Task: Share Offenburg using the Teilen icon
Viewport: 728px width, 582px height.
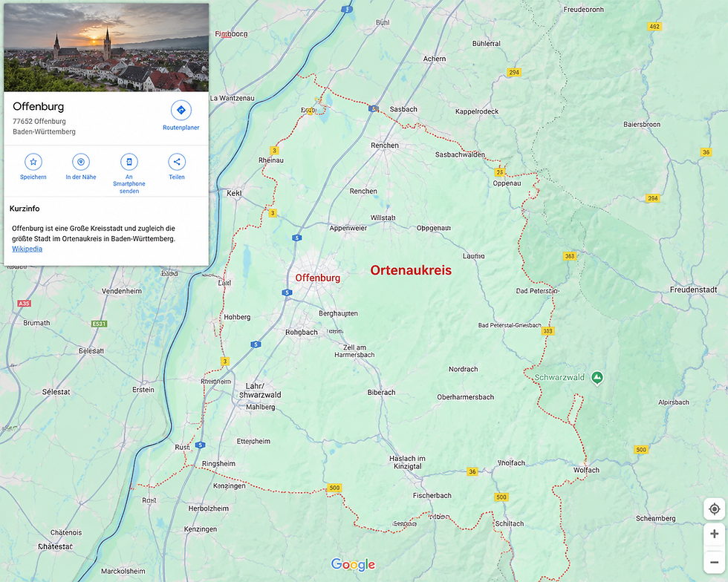Action: coord(177,162)
